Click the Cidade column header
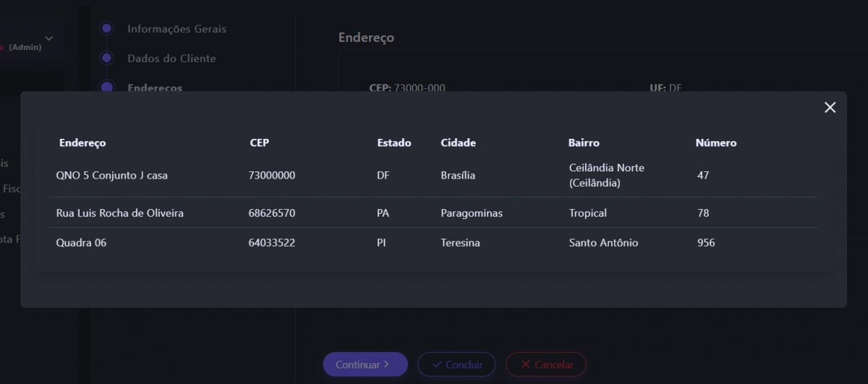The height and width of the screenshot is (384, 868). pos(458,143)
